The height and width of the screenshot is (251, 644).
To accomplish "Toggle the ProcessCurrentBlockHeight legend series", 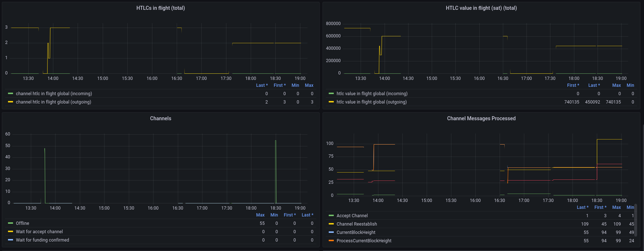I will coord(364,241).
